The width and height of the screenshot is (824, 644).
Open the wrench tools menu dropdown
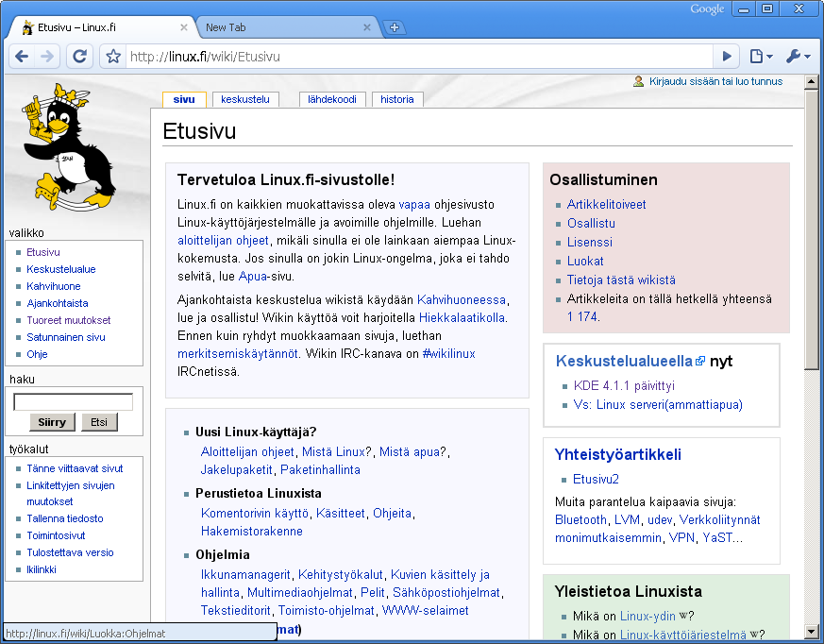(798, 57)
